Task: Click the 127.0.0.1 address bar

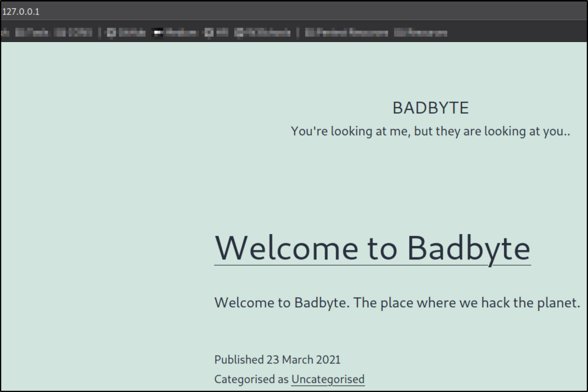Action: pyautogui.click(x=294, y=11)
